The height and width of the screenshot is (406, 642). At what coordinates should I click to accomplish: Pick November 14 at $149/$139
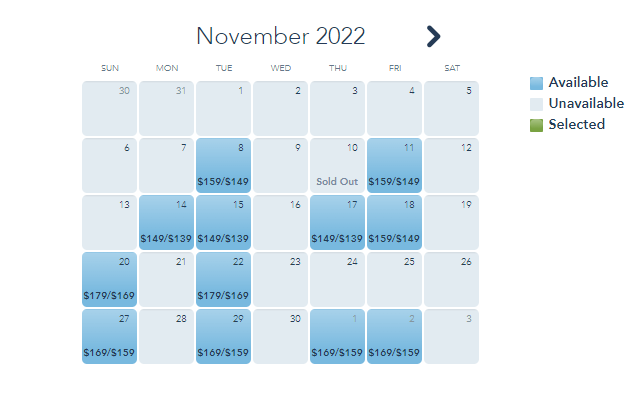click(x=166, y=222)
